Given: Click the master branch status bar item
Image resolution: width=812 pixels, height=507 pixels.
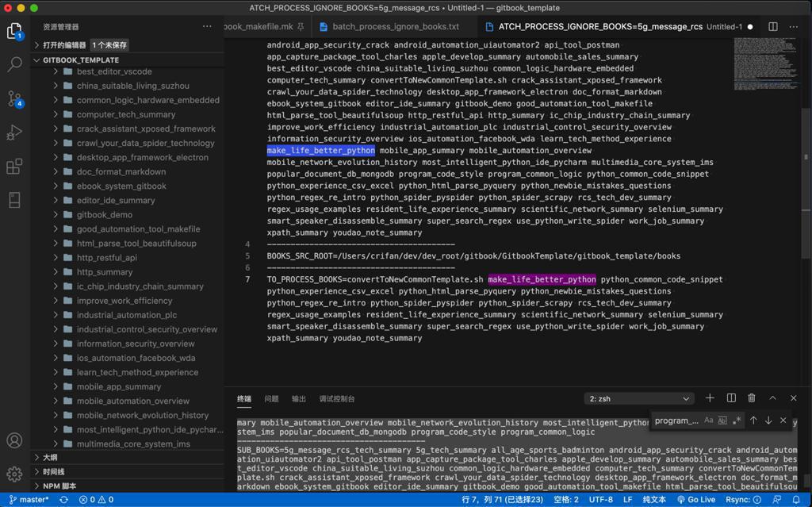Looking at the screenshot, I should (x=29, y=500).
